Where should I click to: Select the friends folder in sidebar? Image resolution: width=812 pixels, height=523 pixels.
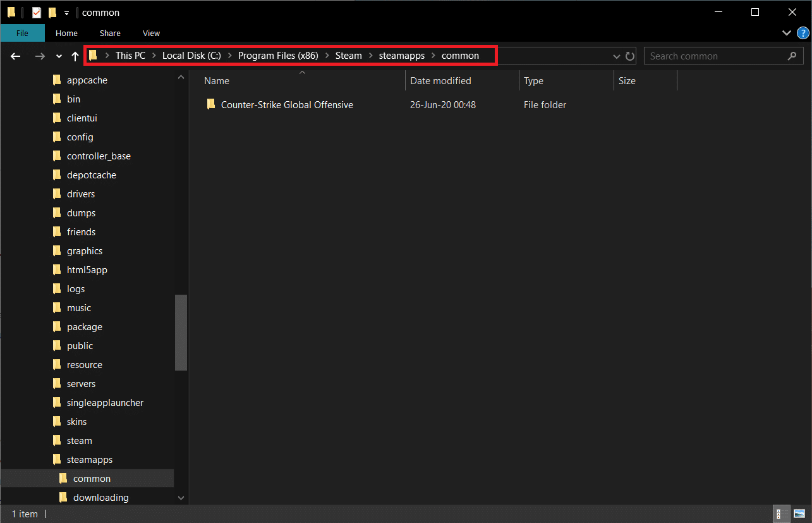82,232
